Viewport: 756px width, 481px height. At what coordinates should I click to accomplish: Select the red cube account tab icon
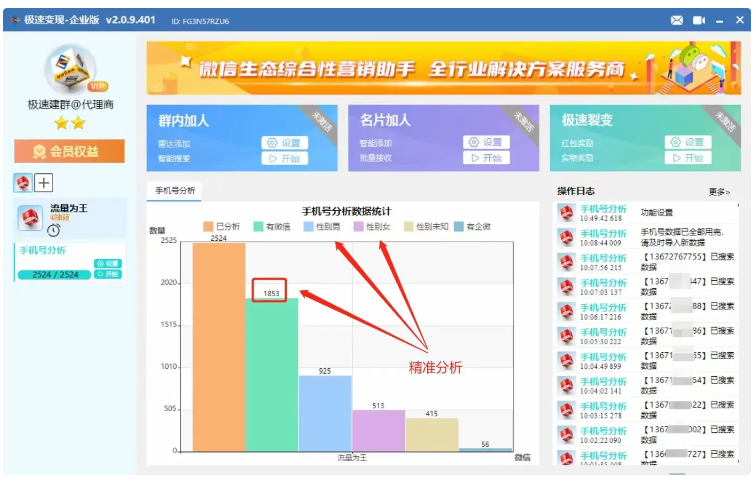[x=23, y=183]
